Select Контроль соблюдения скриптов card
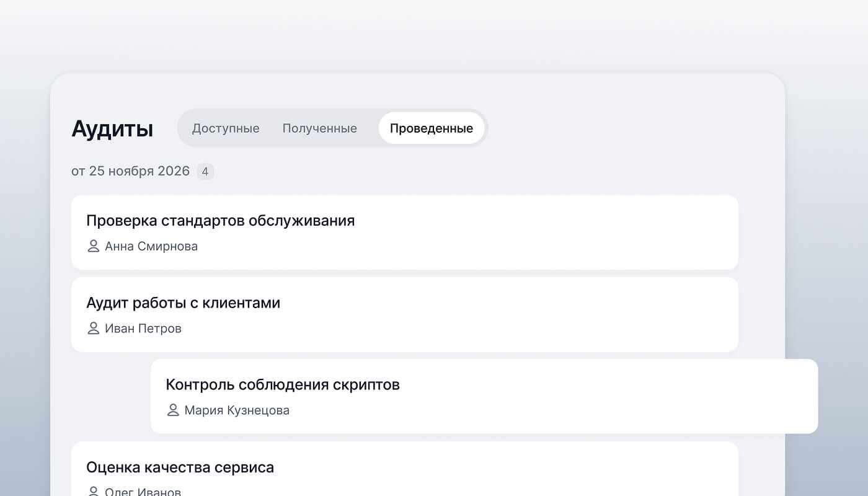This screenshot has height=496, width=868. click(484, 396)
